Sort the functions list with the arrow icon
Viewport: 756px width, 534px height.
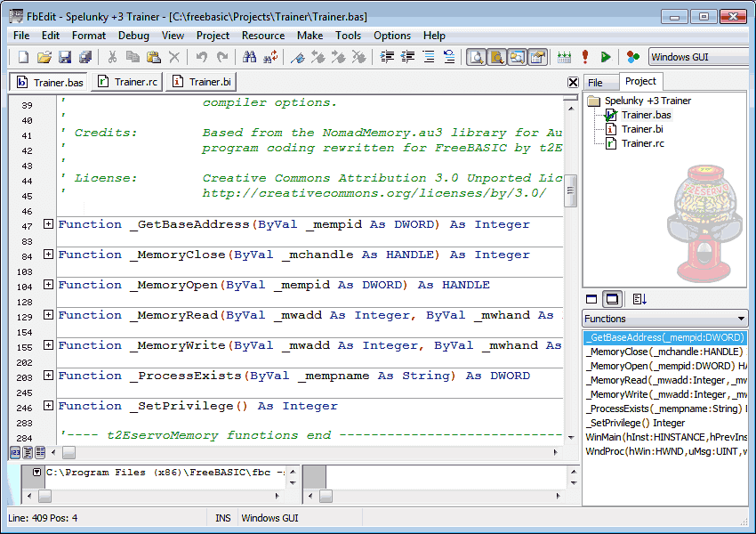pyautogui.click(x=639, y=299)
